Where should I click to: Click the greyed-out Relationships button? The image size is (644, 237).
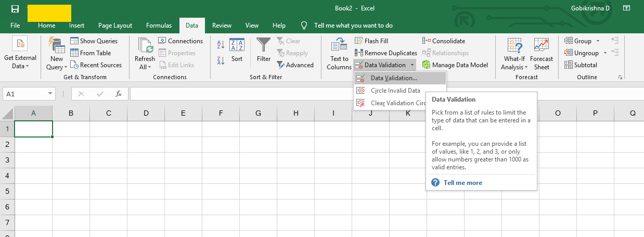pyautogui.click(x=445, y=53)
